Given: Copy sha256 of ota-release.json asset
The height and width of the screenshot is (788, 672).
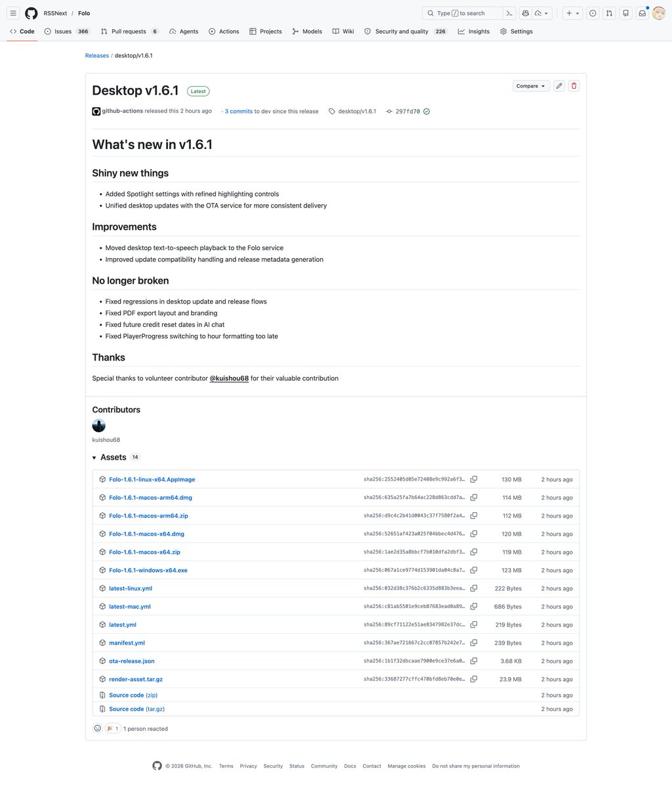Looking at the screenshot, I should pos(474,661).
